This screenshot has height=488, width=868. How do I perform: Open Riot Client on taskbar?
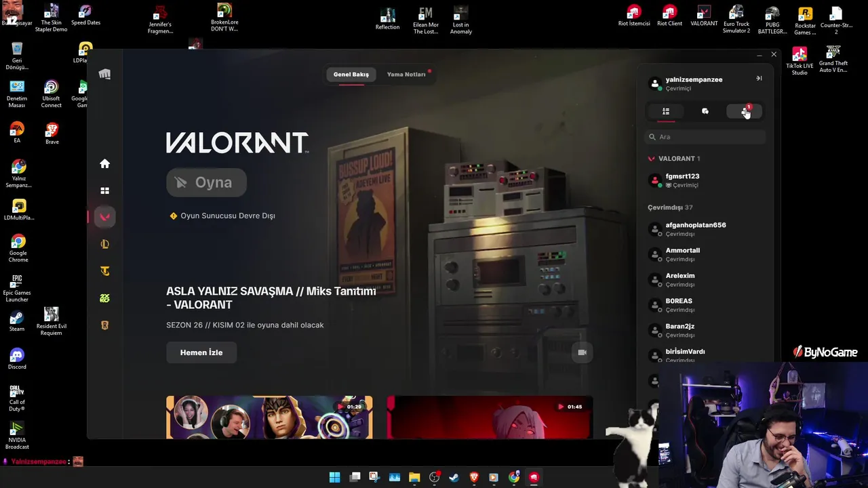coord(534,477)
